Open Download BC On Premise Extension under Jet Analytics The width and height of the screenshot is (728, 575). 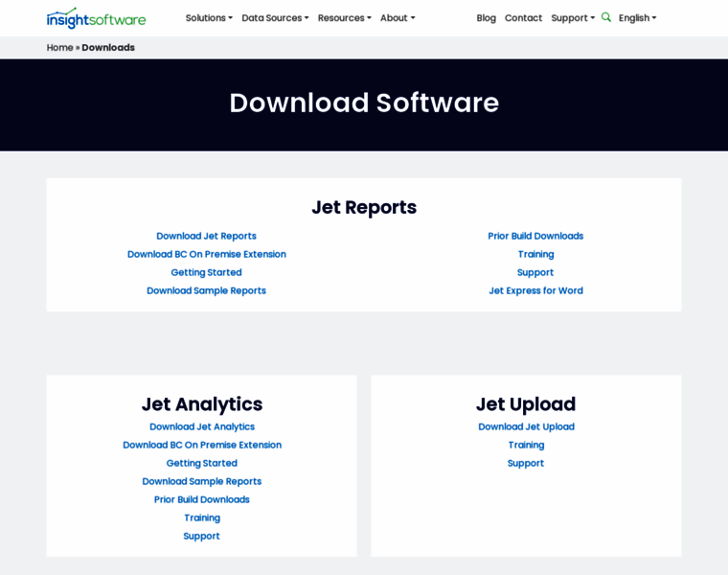point(202,445)
